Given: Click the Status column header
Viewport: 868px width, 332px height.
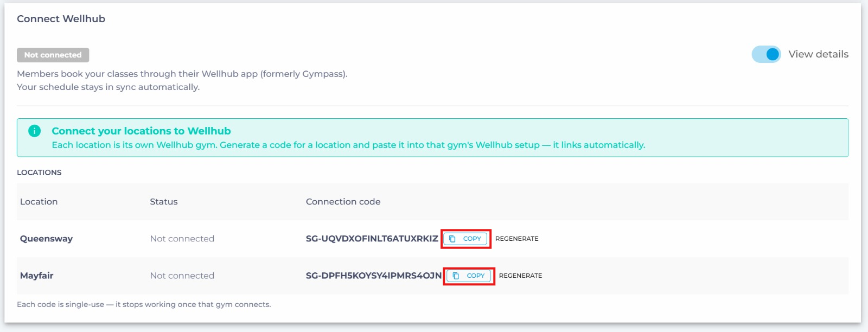Looking at the screenshot, I should (164, 202).
